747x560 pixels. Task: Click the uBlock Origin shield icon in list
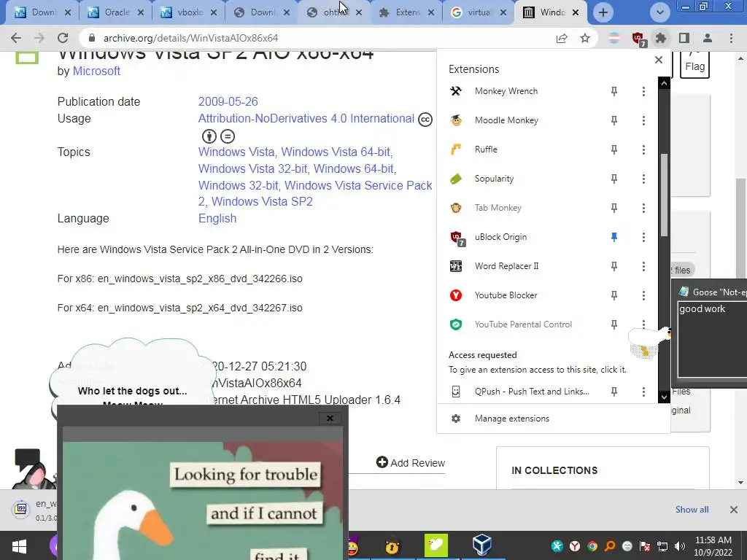pyautogui.click(x=457, y=238)
